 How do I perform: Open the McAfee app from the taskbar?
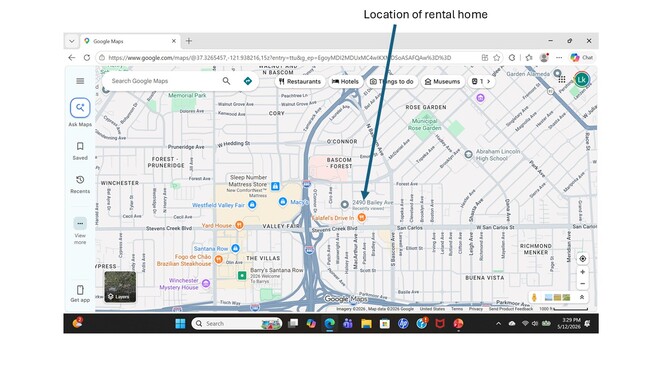pyautogui.click(x=440, y=323)
